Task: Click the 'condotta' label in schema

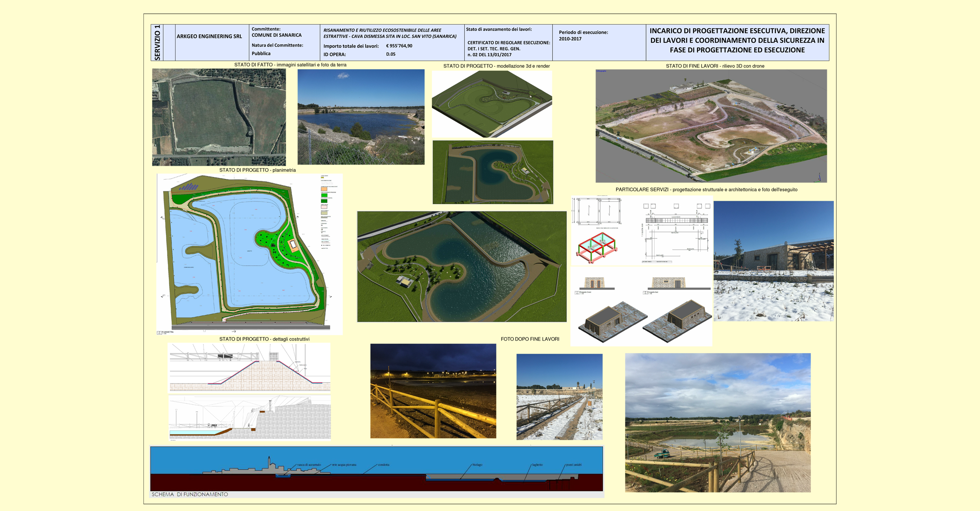Action: [384, 465]
